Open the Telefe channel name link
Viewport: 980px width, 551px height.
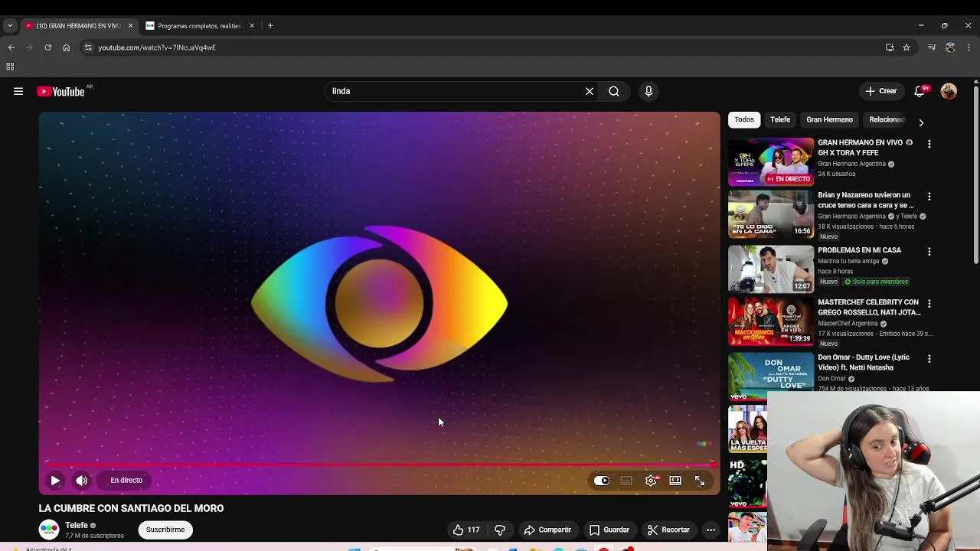77,525
